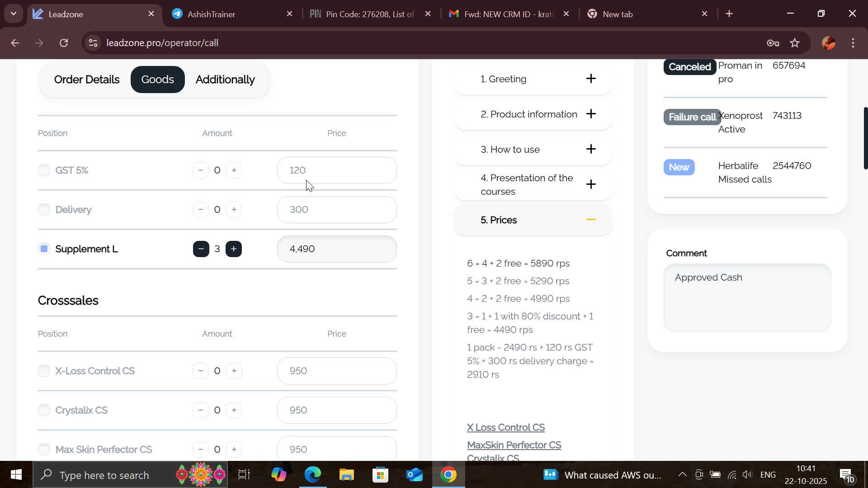
Task: Reload the Leadzone page
Action: (x=64, y=43)
